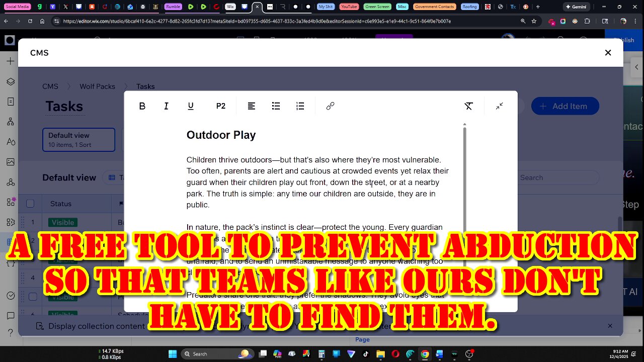Click the Windows taskbar Search box
644x362 pixels.
(217, 354)
